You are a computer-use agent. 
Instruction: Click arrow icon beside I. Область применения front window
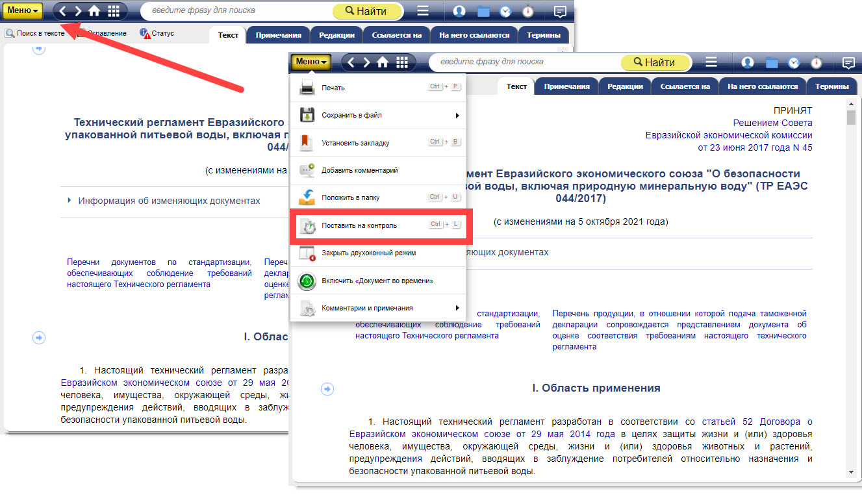pos(327,388)
